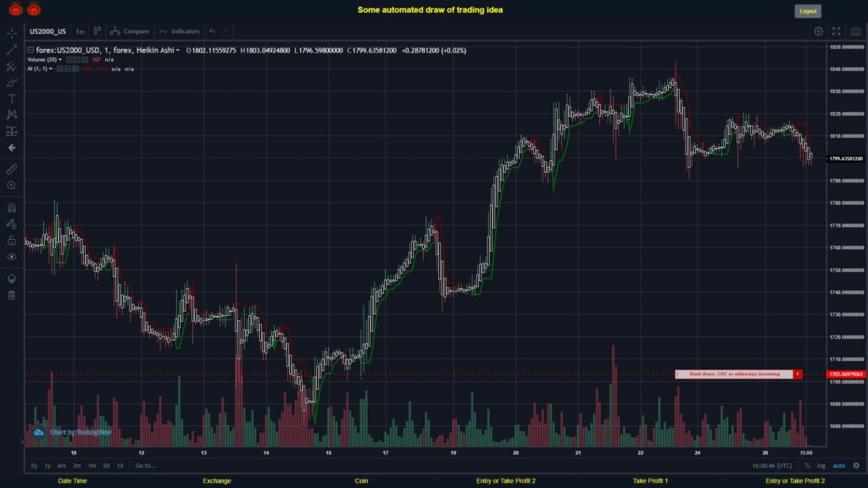Screen dimensions: 868x488
Task: Toggle stay in drawing mode
Action: point(12,224)
